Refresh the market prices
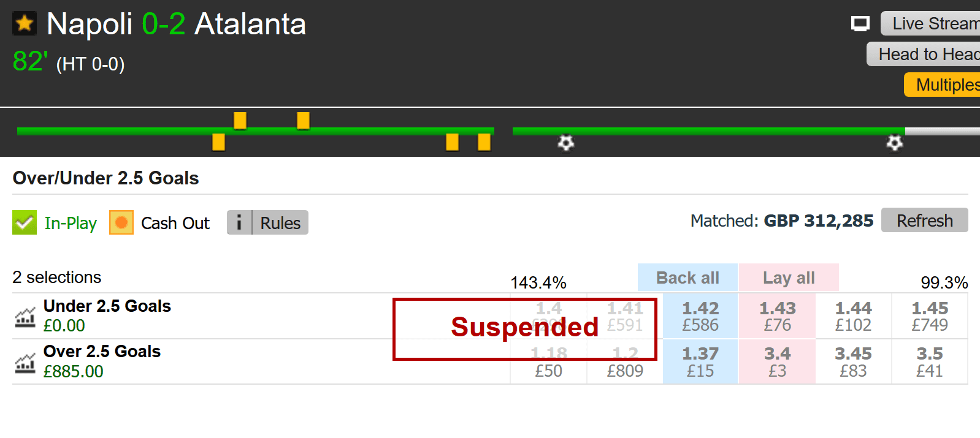 tap(925, 220)
